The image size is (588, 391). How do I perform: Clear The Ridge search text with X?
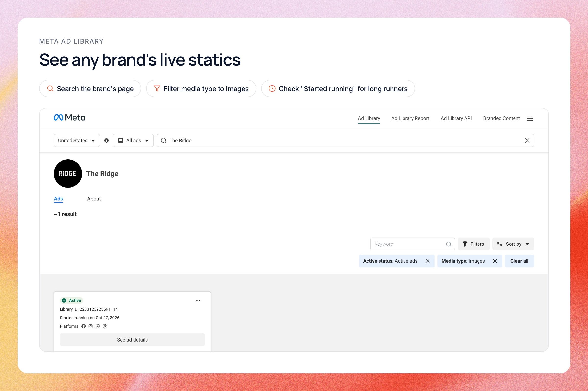527,140
